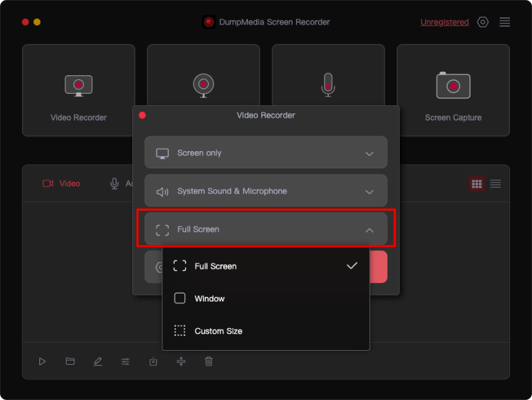This screenshot has width=532, height=400.
Task: Click the monitor icon beside Screen only
Action: 162,153
